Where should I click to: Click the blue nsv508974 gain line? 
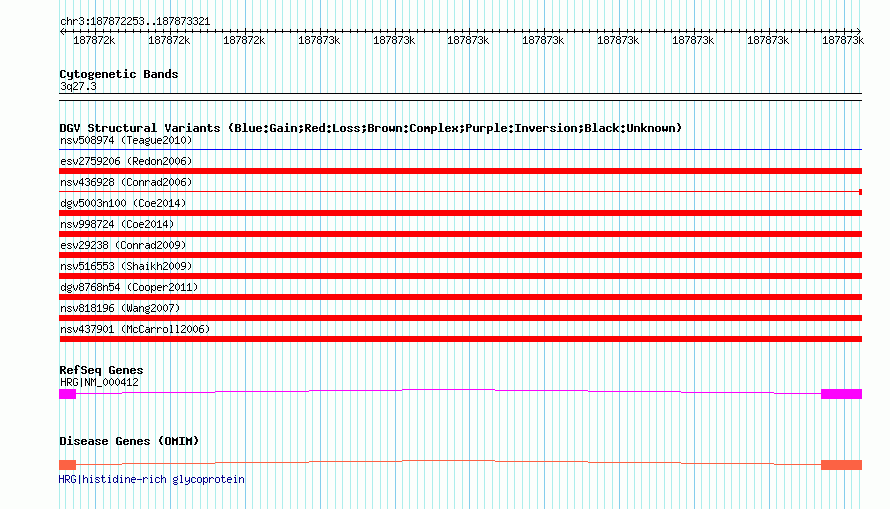(460, 150)
